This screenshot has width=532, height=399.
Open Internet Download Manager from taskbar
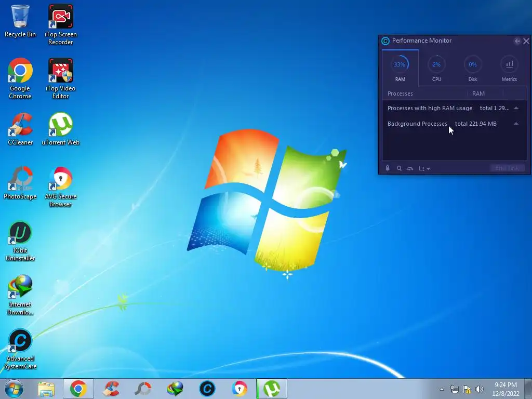coord(175,389)
